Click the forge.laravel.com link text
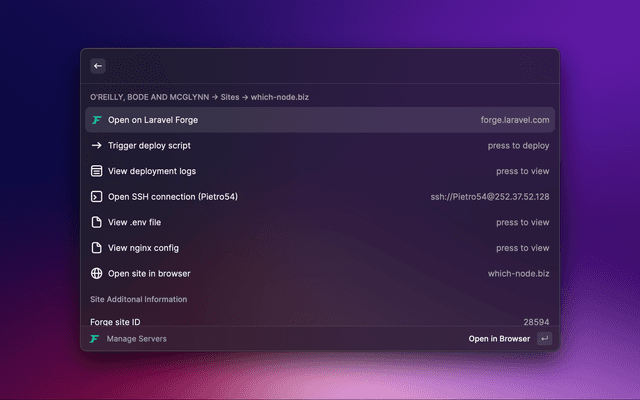The height and width of the screenshot is (400, 640). coord(514,120)
